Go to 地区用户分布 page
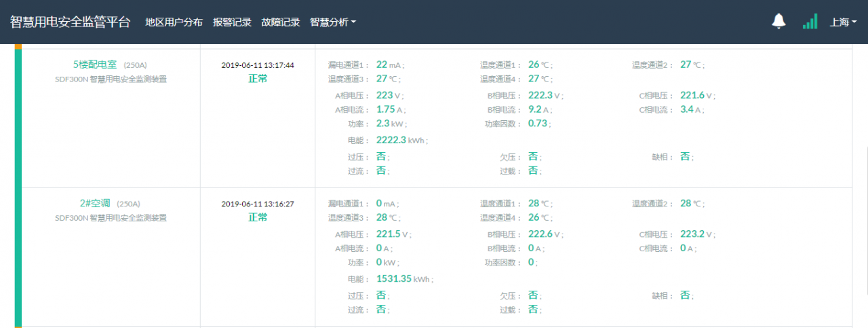 pos(174,22)
